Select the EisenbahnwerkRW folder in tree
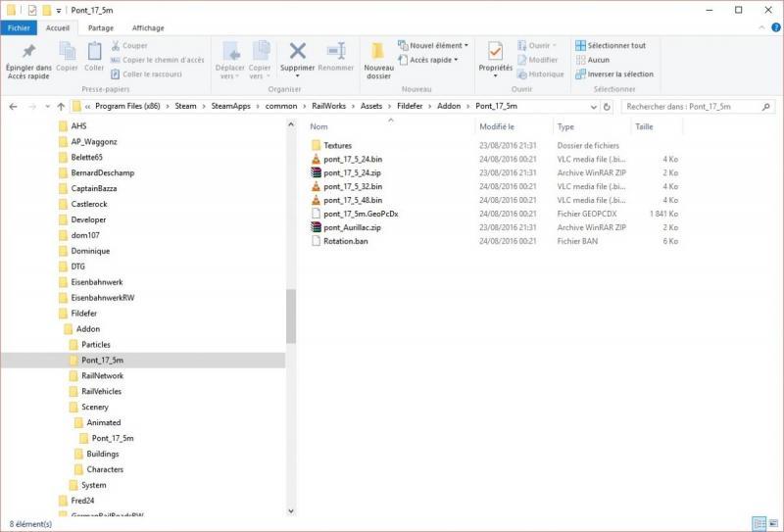 [103, 298]
